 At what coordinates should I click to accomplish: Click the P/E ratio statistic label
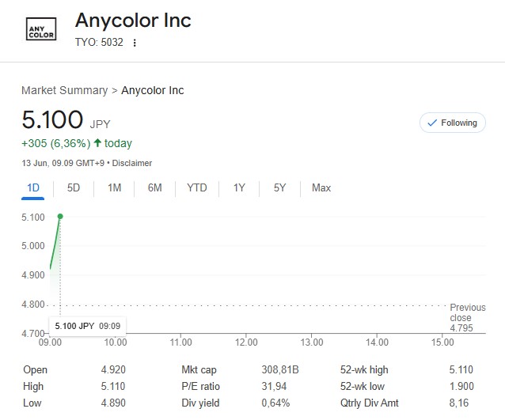(x=200, y=386)
